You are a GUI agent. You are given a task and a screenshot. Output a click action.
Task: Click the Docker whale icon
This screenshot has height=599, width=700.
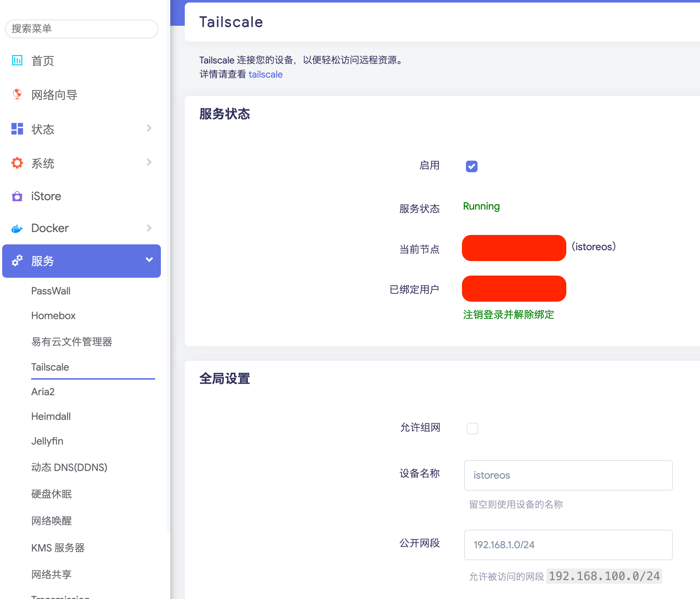[x=17, y=228]
